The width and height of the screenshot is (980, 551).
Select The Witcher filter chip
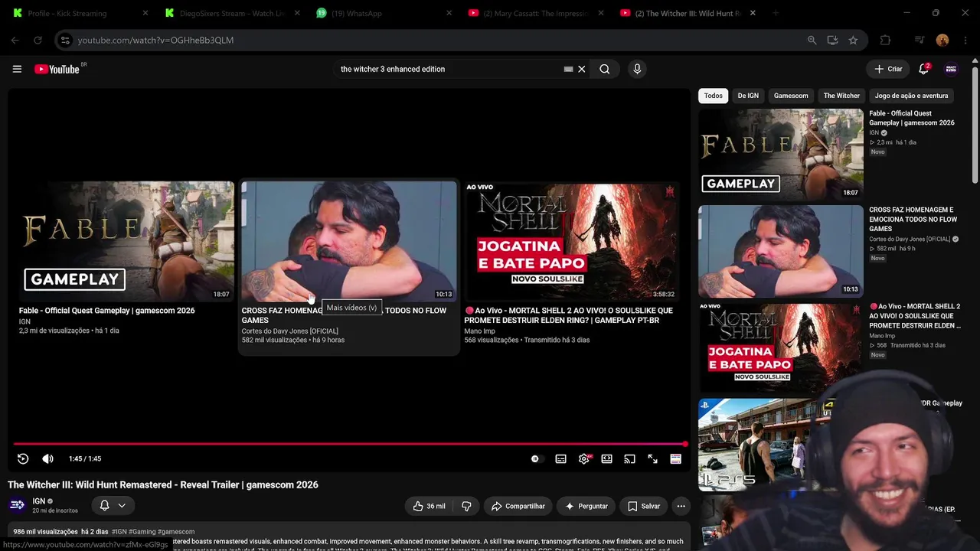coord(841,96)
